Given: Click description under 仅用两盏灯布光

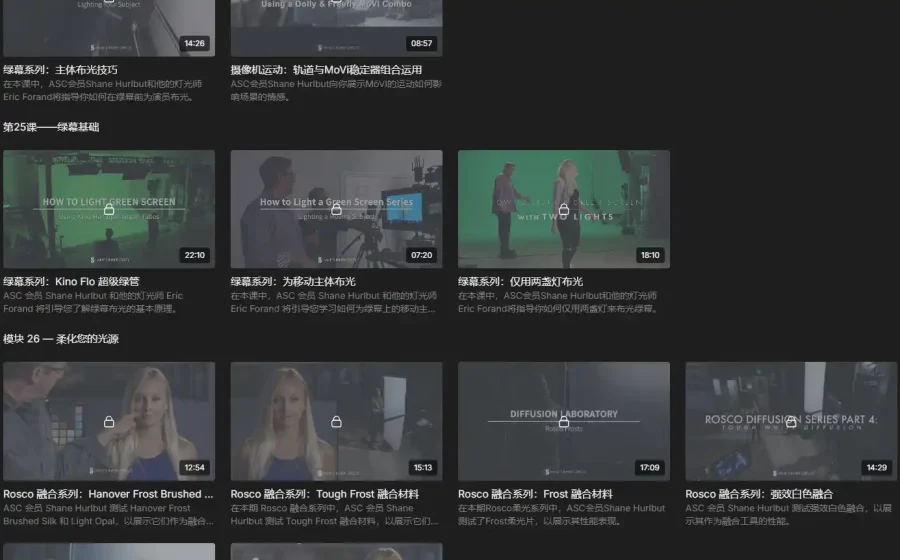Looking at the screenshot, I should click(558, 302).
